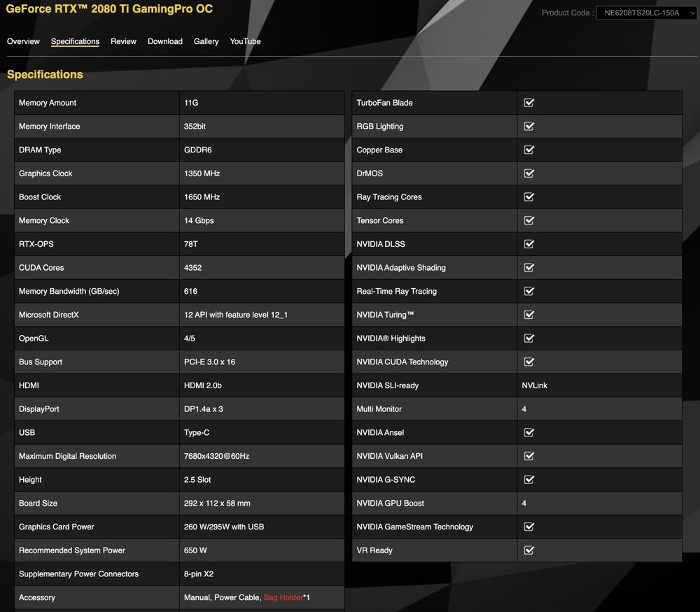Click the VR Ready check icon
700x612 pixels.
click(x=529, y=550)
